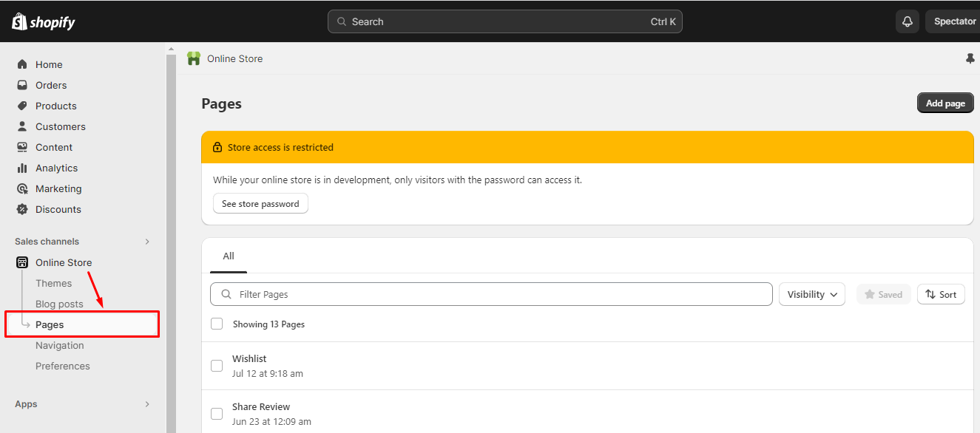Click the Online Store storefront icon
The width and height of the screenshot is (980, 433).
click(22, 262)
